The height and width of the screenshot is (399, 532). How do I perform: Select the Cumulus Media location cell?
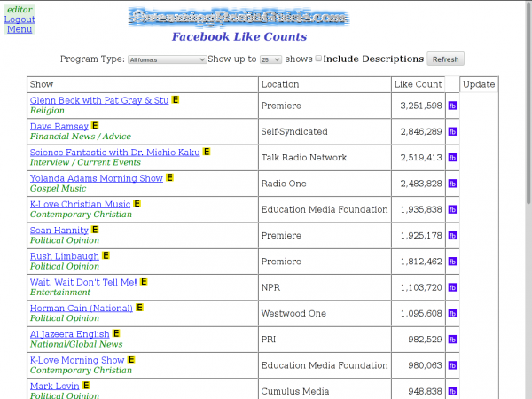point(325,391)
